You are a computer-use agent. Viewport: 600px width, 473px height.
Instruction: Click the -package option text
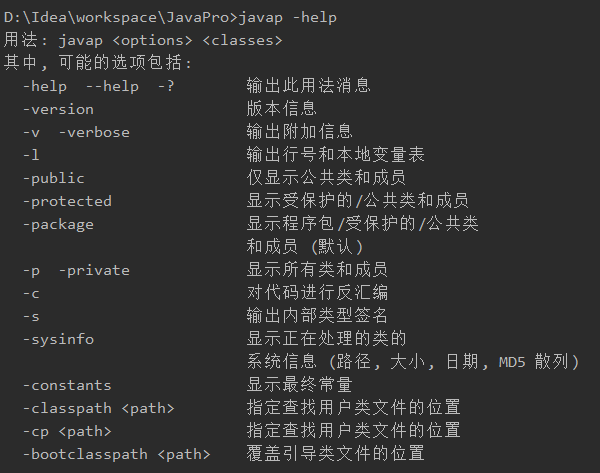point(58,225)
